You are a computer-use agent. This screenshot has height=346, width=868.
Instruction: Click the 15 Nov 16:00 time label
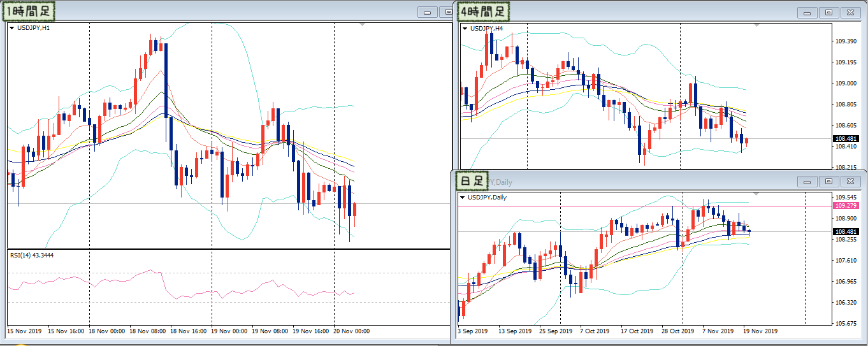coord(66,331)
